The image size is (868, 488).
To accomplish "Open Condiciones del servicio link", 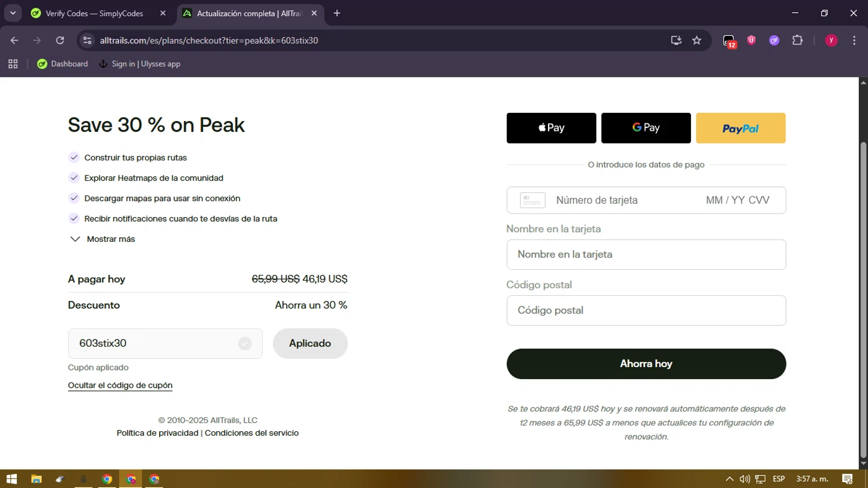I will tap(252, 433).
